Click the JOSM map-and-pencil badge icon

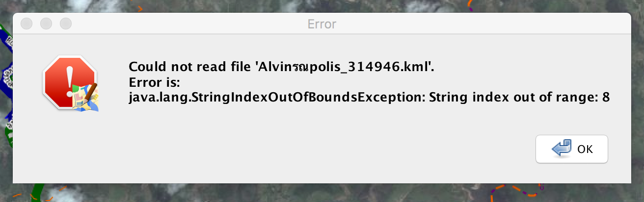(85, 97)
